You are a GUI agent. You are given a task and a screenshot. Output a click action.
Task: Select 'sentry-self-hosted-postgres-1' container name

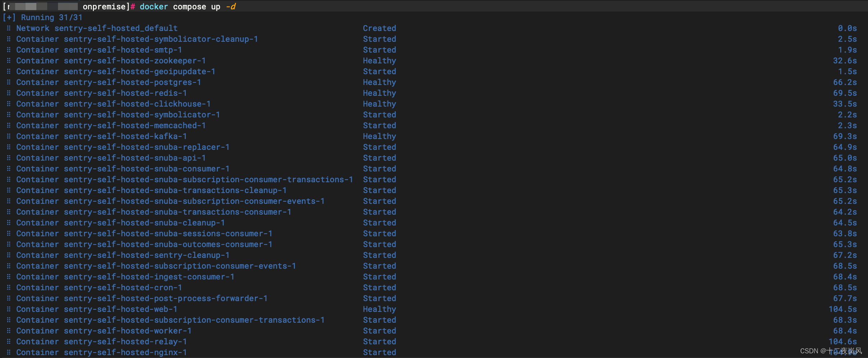133,82
